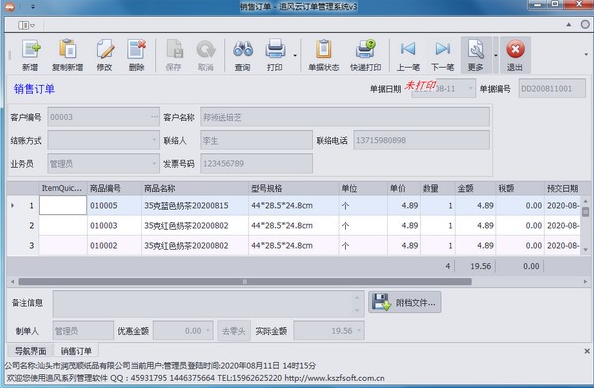
Task: Click the 制单人 field
Action: coord(83,330)
